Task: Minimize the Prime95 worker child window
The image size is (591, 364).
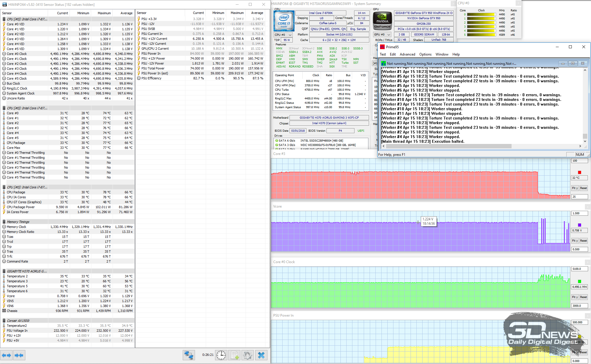Action: pyautogui.click(x=563, y=63)
